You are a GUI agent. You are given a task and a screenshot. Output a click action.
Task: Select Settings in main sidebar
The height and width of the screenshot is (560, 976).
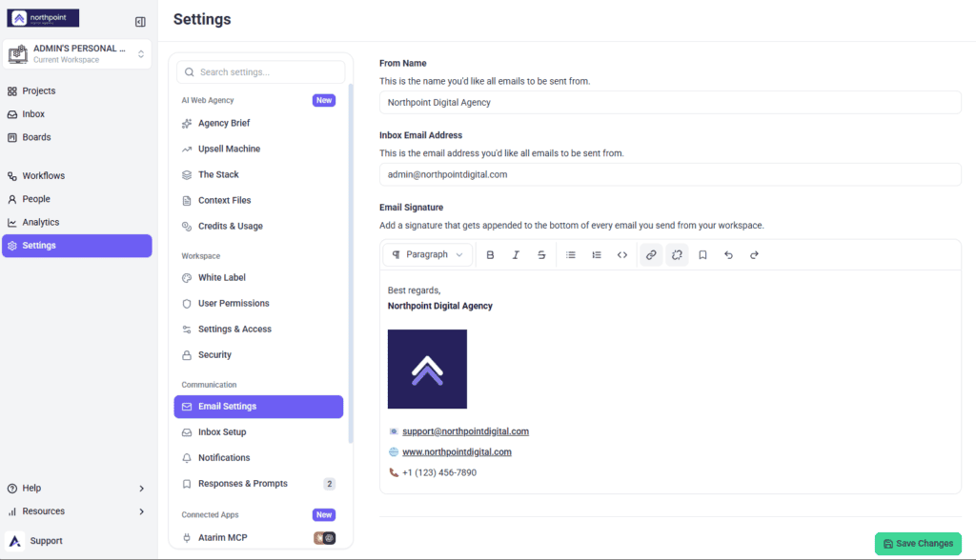[77, 246]
